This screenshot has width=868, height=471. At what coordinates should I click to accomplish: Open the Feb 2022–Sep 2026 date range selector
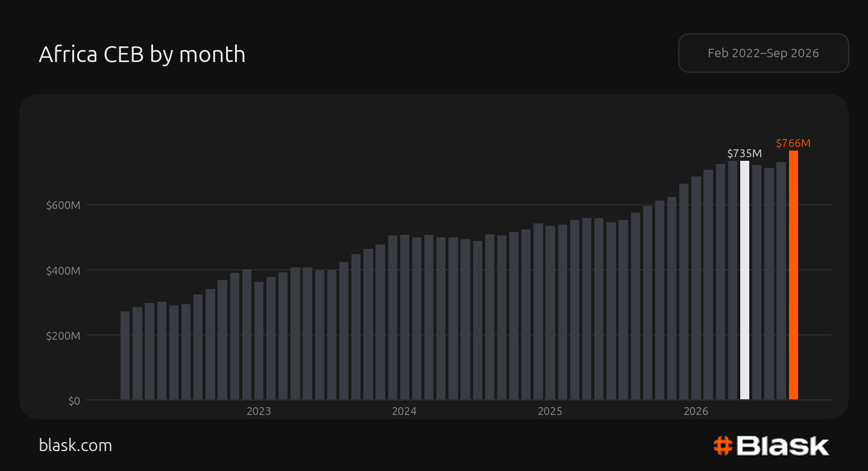click(763, 53)
